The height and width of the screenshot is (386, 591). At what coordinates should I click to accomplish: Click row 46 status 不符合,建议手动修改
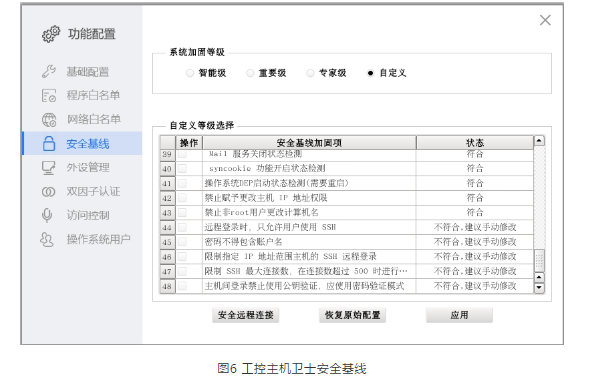475,257
